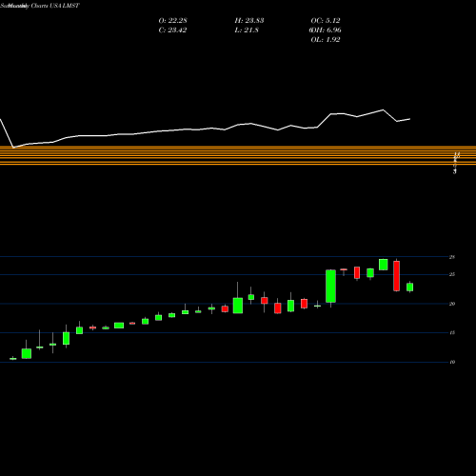Select the low price value L: 21.8

tap(247, 30)
